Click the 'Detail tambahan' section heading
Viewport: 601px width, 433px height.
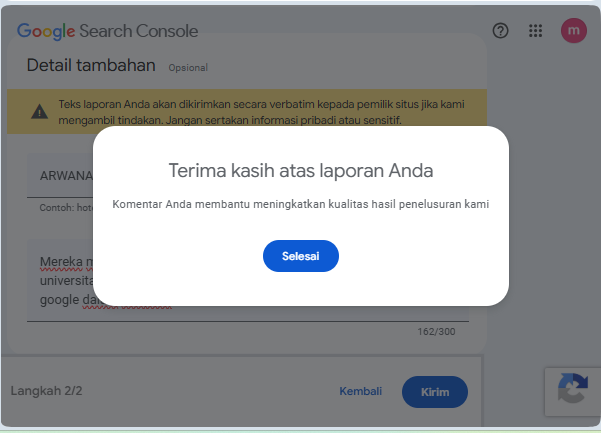coord(91,66)
